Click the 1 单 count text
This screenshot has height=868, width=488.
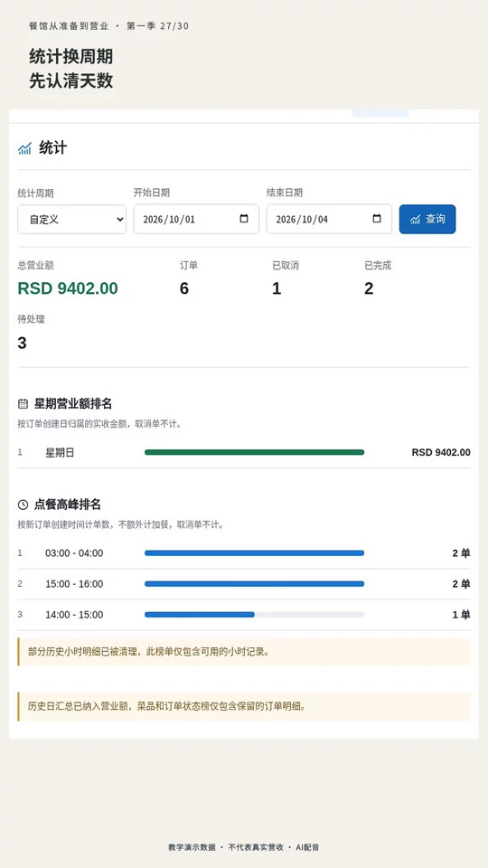tap(462, 615)
